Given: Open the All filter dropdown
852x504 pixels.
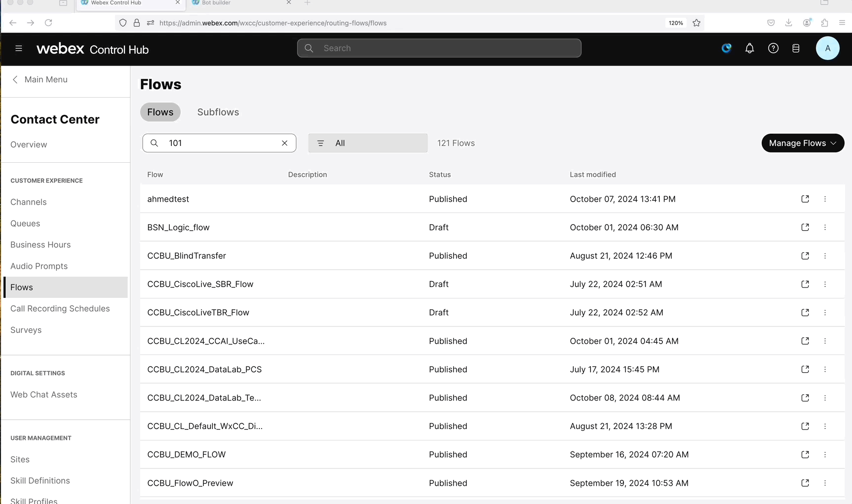Looking at the screenshot, I should coord(368,143).
